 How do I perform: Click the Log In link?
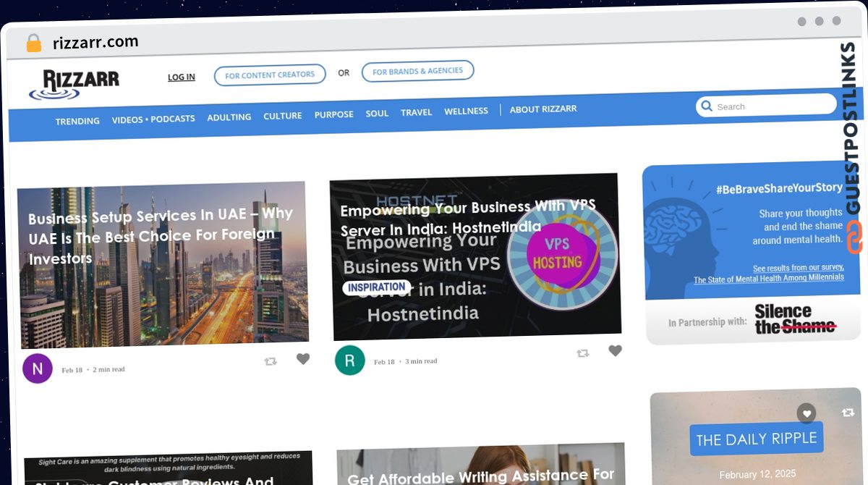click(182, 77)
